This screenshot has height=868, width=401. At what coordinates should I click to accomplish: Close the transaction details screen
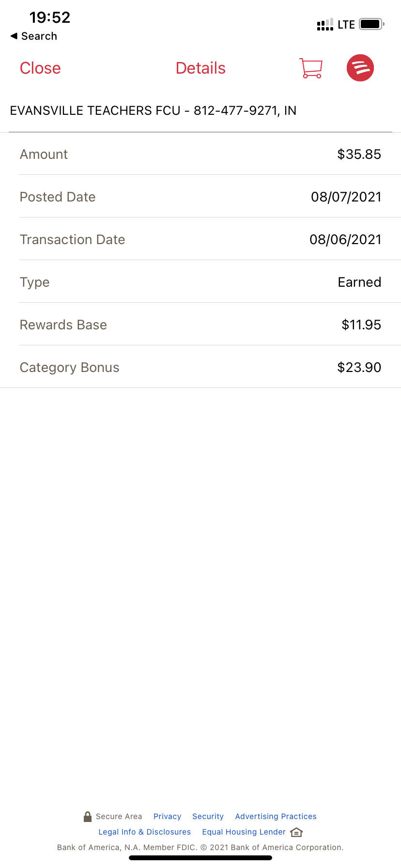[40, 68]
